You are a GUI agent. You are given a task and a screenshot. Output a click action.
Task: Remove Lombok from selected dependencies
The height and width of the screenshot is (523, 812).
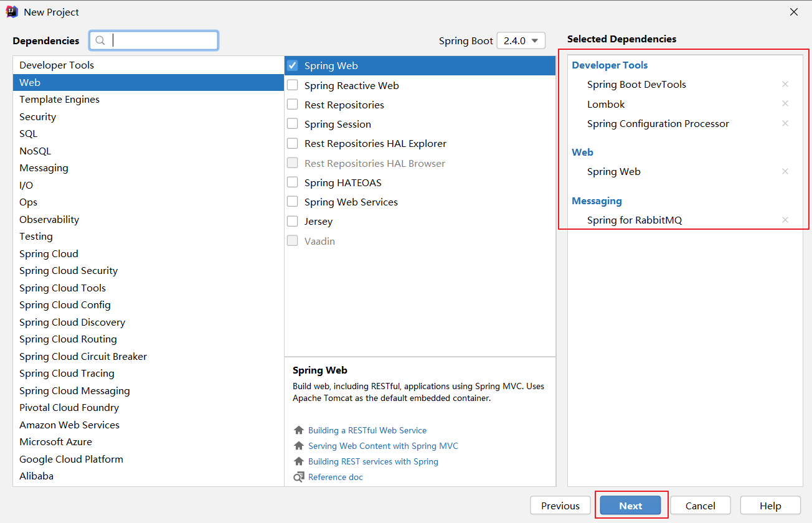[x=785, y=103]
